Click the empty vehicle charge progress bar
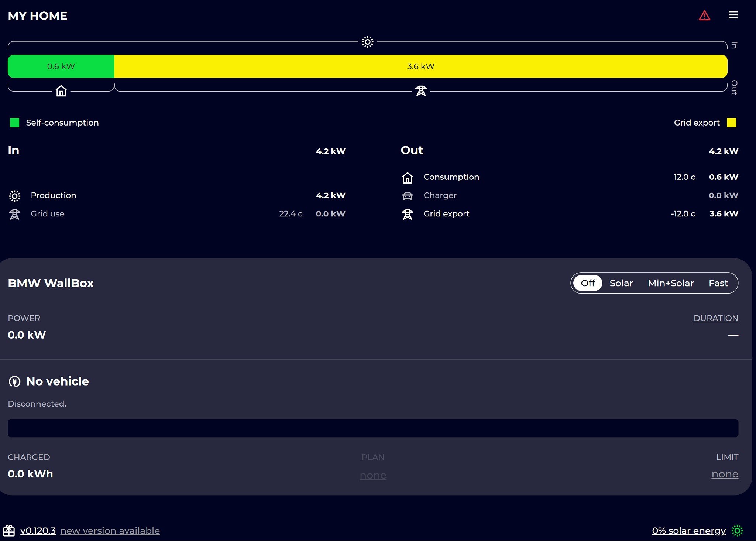The width and height of the screenshot is (756, 541). (373, 428)
